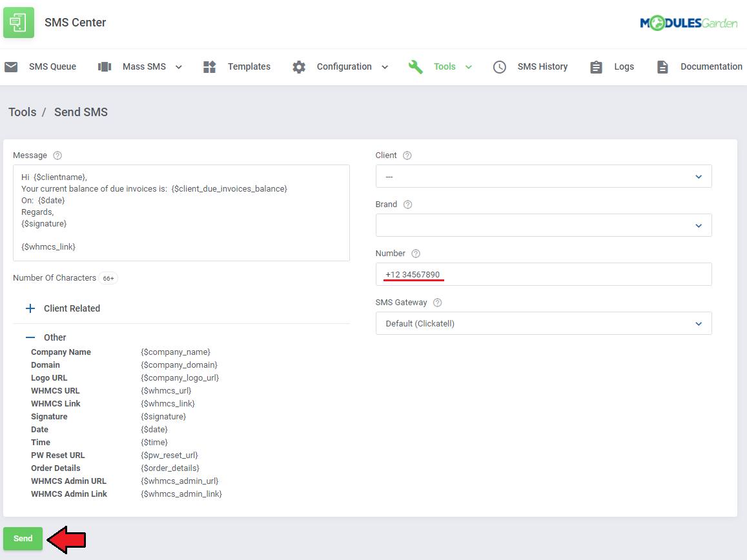Viewport: 747px width, 560px height.
Task: Click the ModulesGarden logo
Action: pyautogui.click(x=688, y=23)
